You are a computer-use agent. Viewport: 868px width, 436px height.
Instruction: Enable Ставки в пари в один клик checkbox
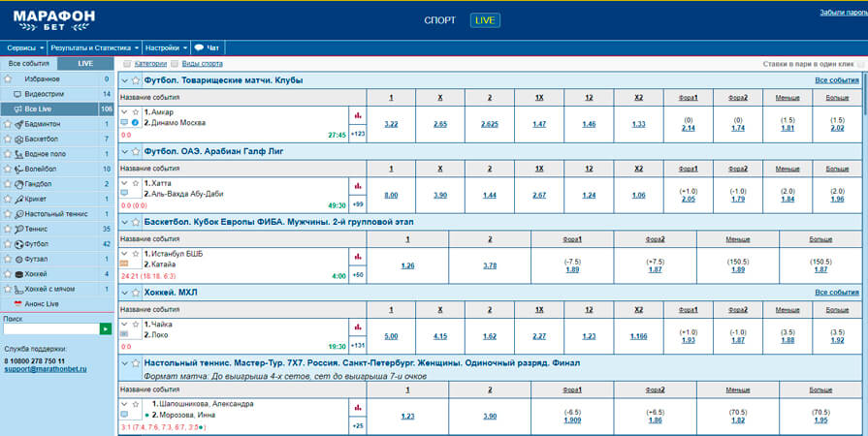[x=861, y=65]
